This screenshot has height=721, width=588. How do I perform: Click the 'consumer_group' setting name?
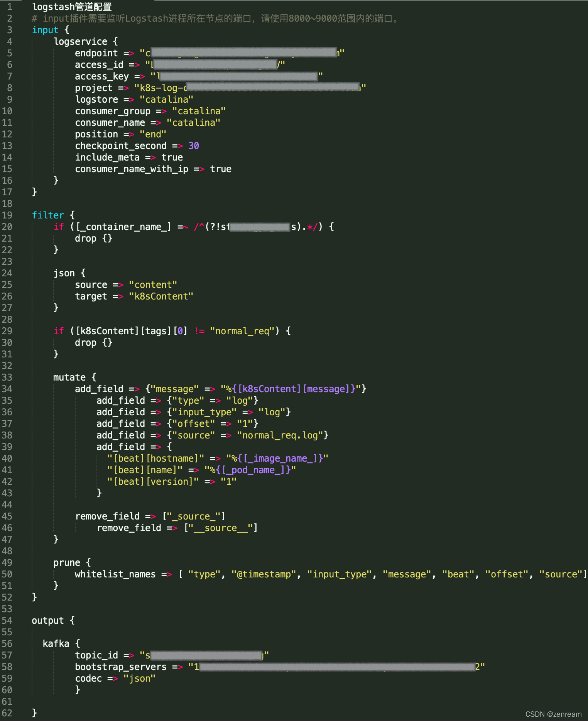point(113,111)
